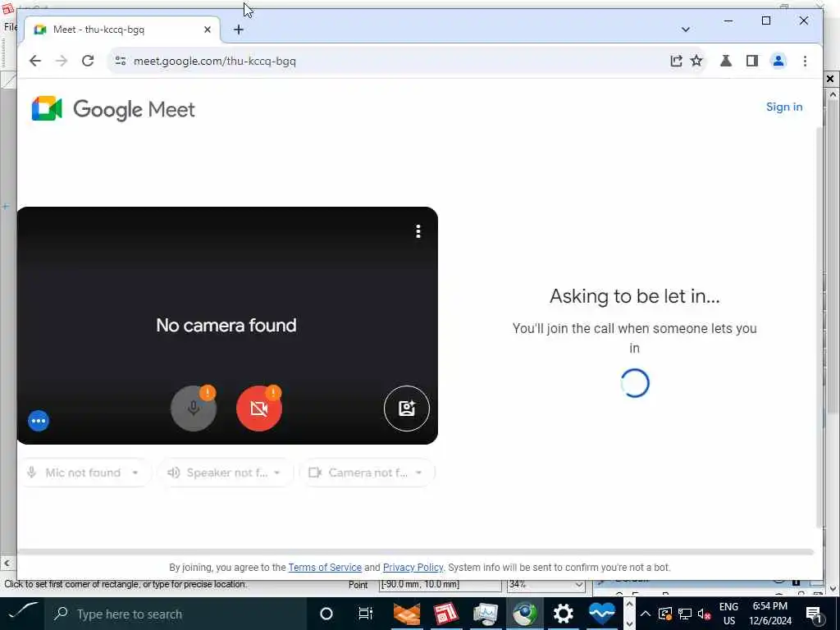Click the blue ellipsis button in preview corner
840x630 pixels.
(39, 421)
